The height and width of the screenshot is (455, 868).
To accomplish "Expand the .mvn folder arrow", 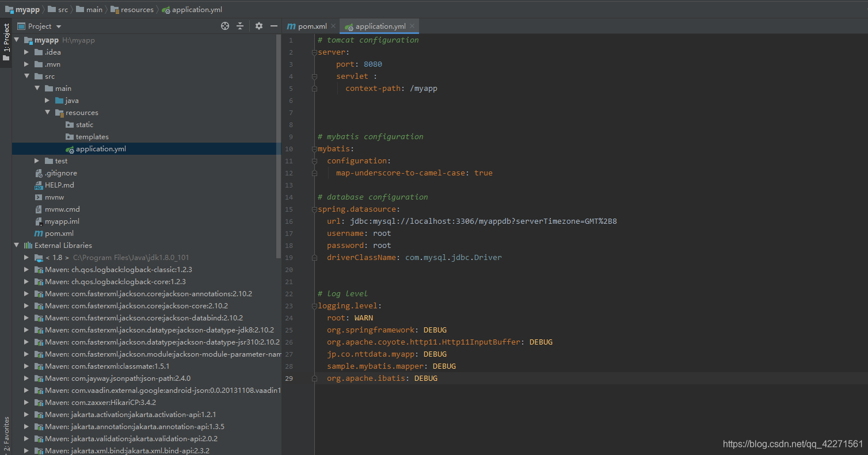I will pyautogui.click(x=26, y=64).
